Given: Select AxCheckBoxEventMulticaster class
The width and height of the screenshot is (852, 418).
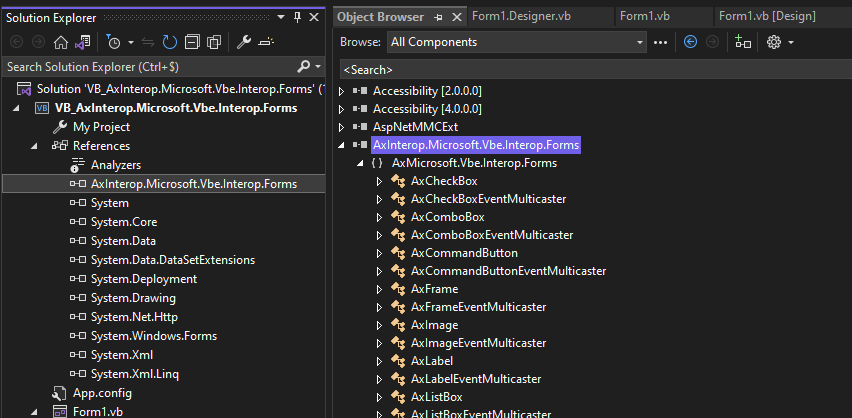Looking at the screenshot, I should click(x=488, y=199).
